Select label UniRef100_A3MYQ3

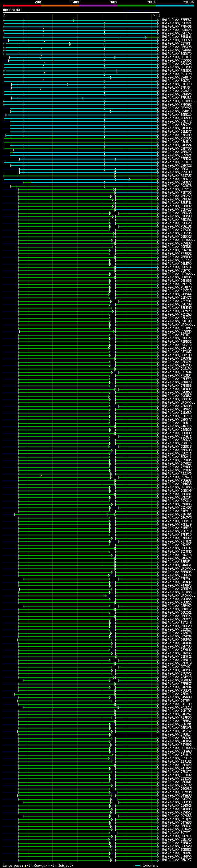pos(177,192)
